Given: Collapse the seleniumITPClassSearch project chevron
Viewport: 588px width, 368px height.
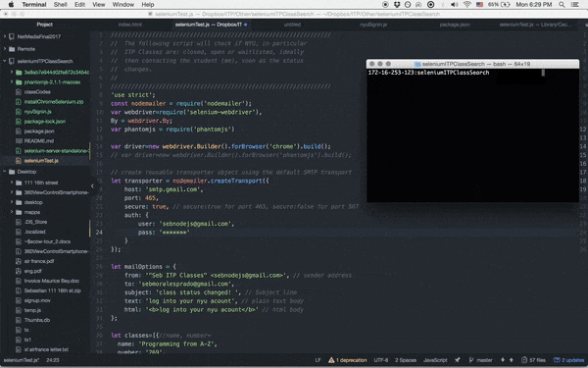Looking at the screenshot, I should click(x=5, y=61).
